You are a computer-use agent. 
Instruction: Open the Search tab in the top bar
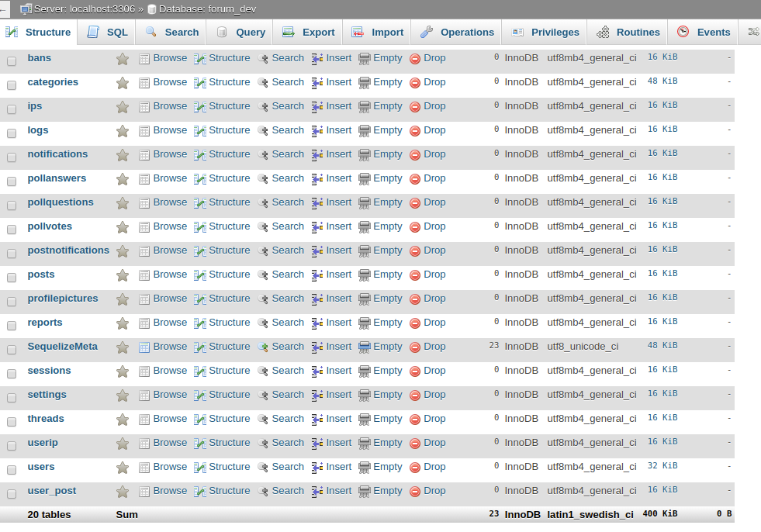click(x=171, y=32)
